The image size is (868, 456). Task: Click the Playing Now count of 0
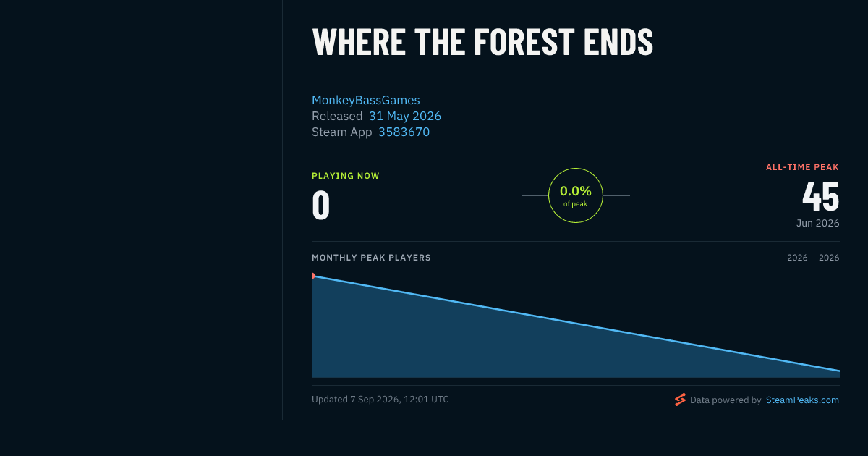(x=321, y=205)
